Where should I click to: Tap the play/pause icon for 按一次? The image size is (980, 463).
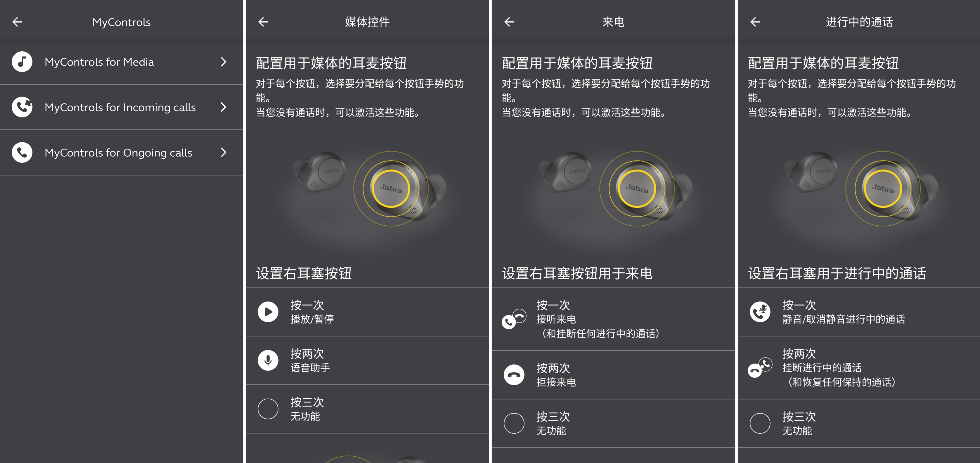click(x=268, y=312)
